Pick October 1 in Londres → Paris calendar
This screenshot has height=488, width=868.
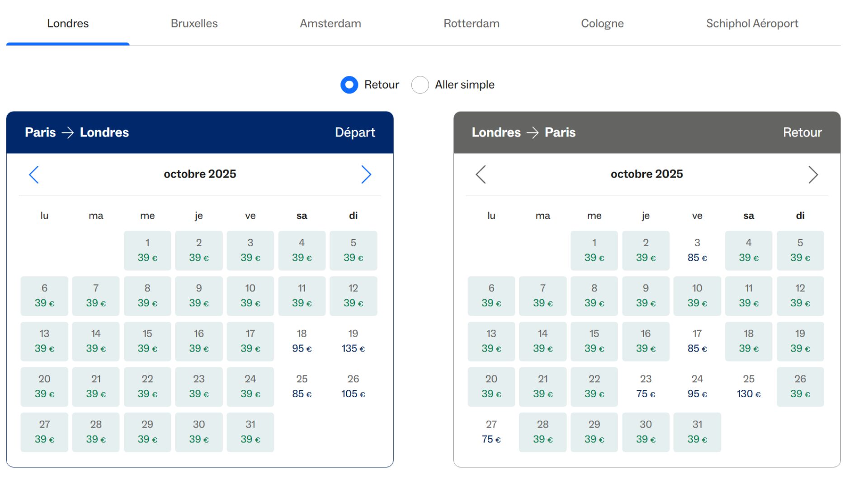(x=594, y=250)
